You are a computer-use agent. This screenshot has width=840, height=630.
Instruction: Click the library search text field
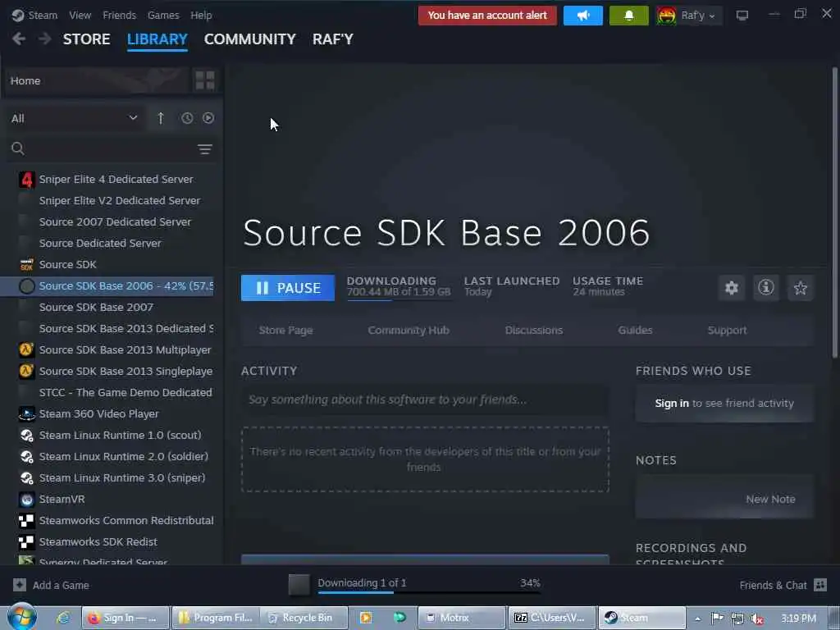tap(110, 148)
